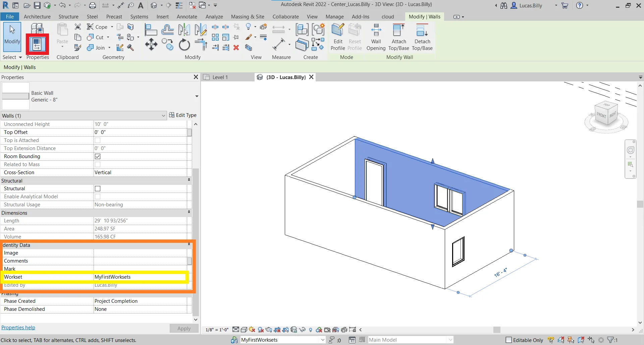The height and width of the screenshot is (345, 644).
Task: Open the active workset dropdown in status bar
Action: click(x=322, y=340)
